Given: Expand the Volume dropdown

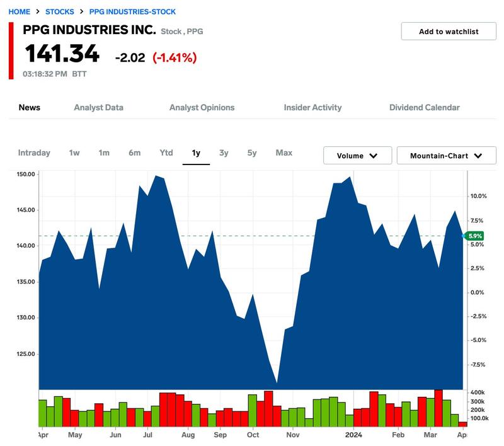Looking at the screenshot, I should point(357,156).
